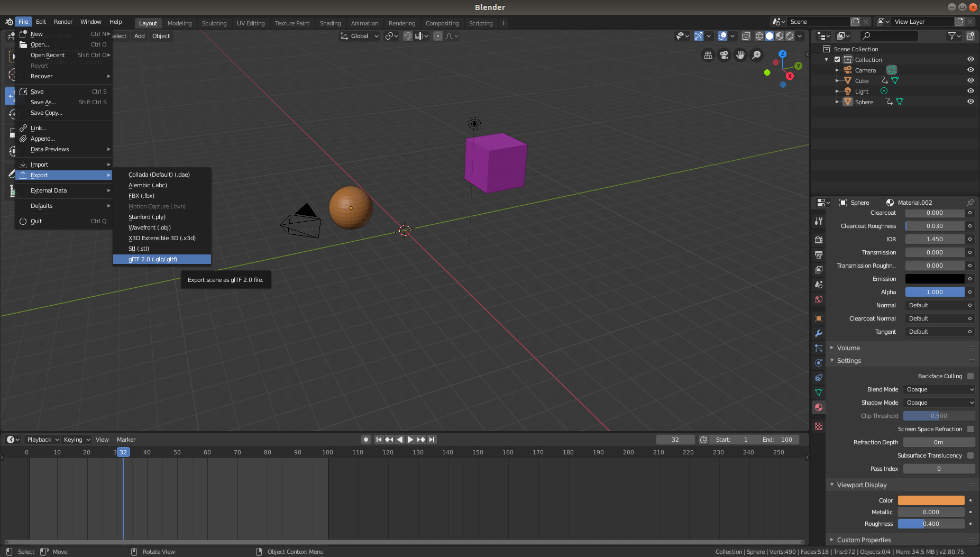
Task: Open the Blend Mode dropdown
Action: (x=939, y=389)
